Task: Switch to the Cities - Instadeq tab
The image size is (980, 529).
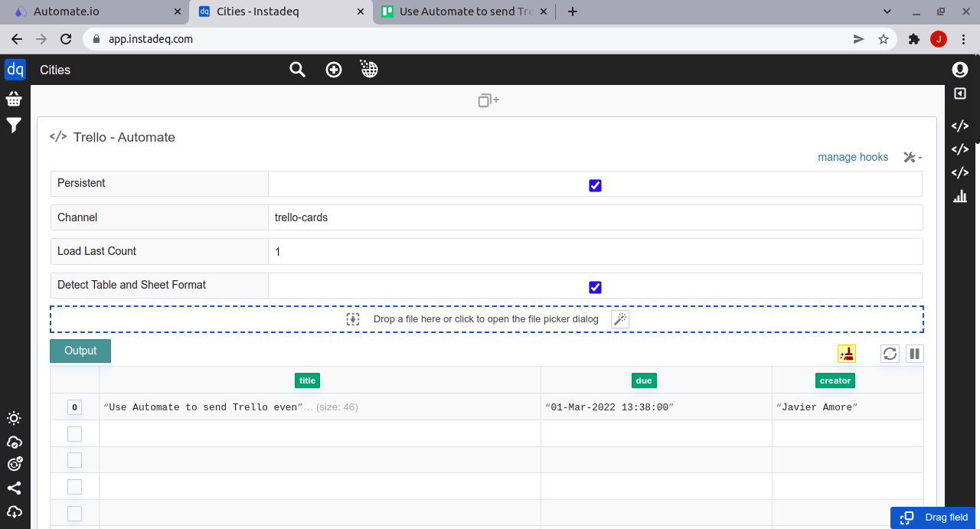Action: tap(280, 12)
